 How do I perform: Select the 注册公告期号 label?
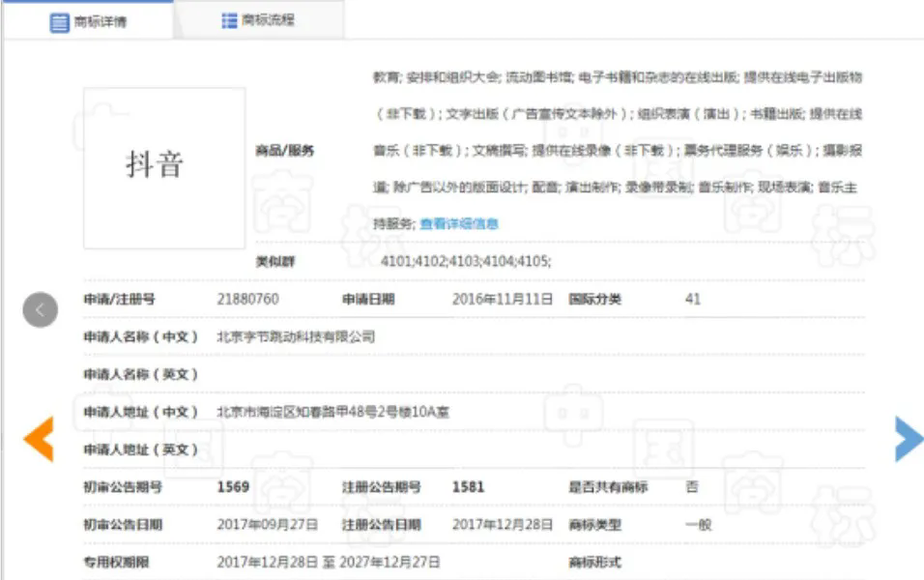click(x=381, y=487)
